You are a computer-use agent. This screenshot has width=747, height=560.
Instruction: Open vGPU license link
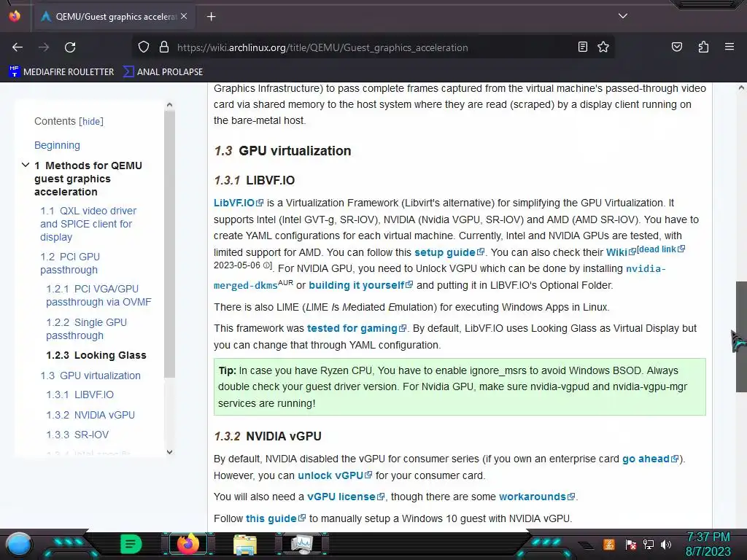[x=346, y=497]
